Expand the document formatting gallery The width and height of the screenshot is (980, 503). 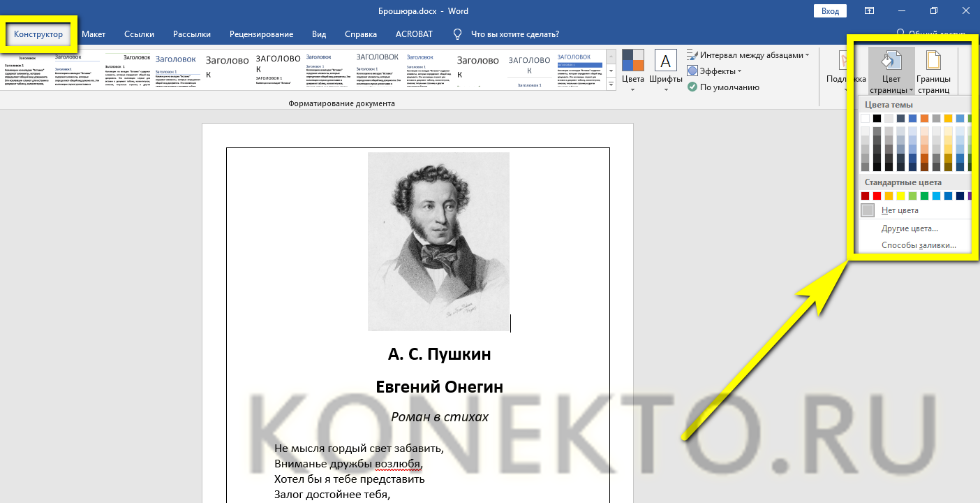[x=611, y=85]
